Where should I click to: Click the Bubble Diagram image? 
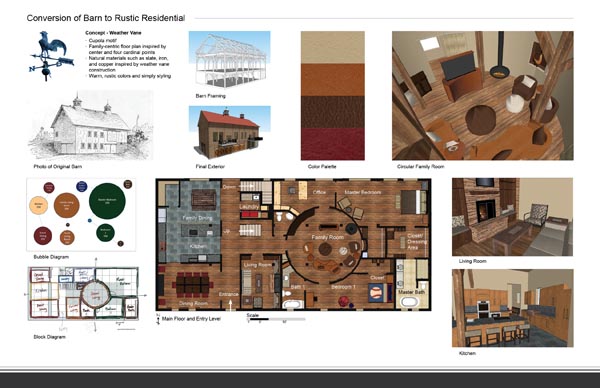click(x=81, y=215)
